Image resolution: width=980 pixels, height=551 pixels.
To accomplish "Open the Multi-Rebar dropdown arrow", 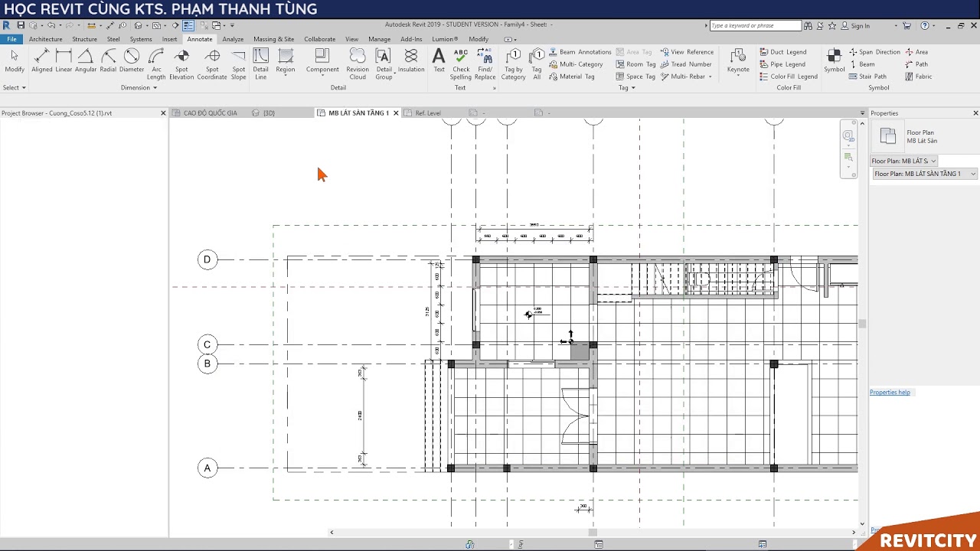I will pyautogui.click(x=710, y=77).
